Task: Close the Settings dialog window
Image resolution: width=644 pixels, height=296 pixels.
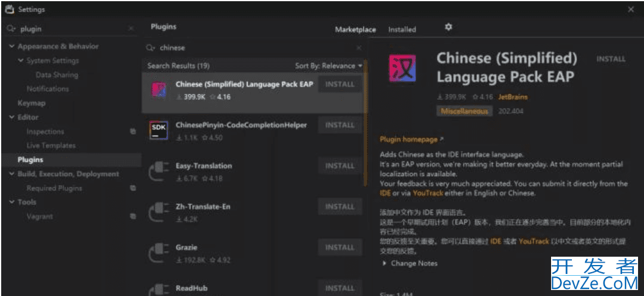Action: [x=631, y=10]
